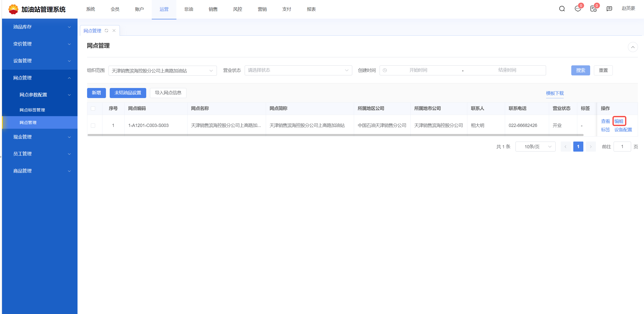This screenshot has width=644, height=314.
Task: Toggle the select-all checkbox in table header
Action: [93, 108]
